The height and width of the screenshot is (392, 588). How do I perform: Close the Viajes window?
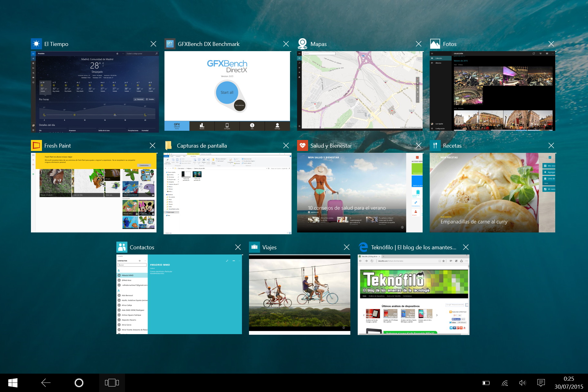(346, 247)
